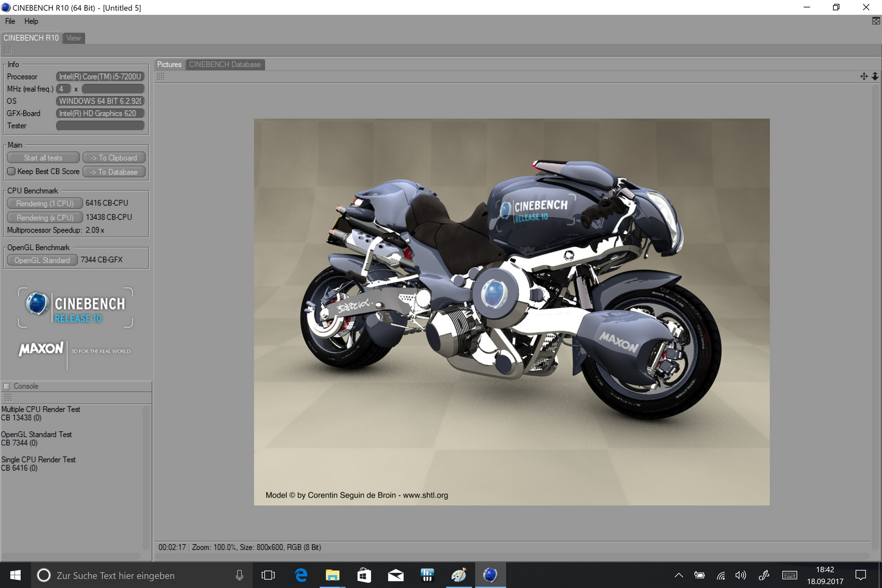Open Microsoft Store from the taskbar
This screenshot has height=588, width=882.
364,575
